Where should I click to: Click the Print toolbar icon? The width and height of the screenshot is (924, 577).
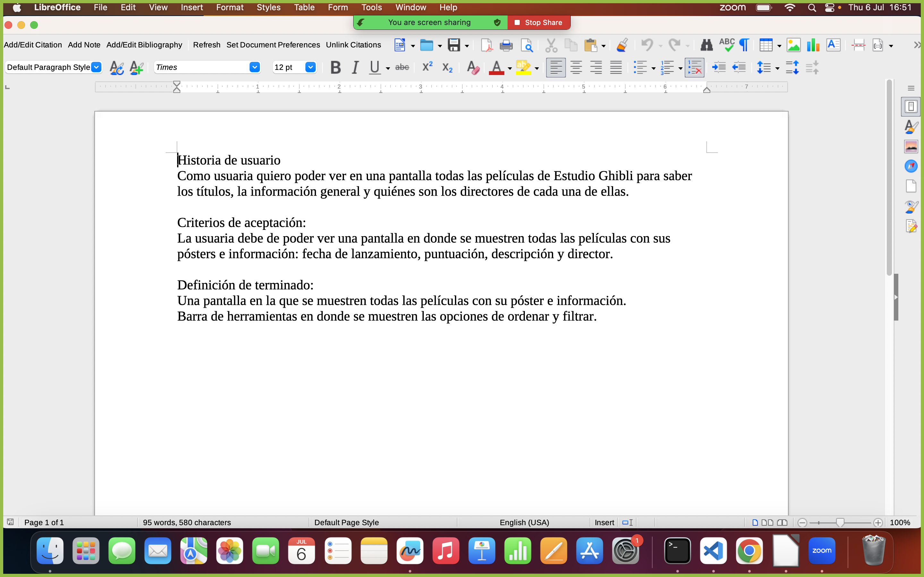coord(506,46)
